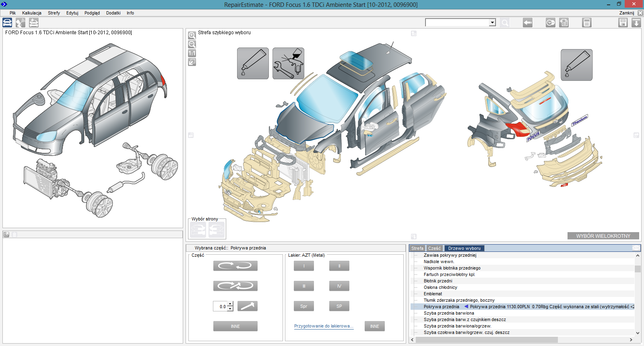The height and width of the screenshot is (346, 644).
Task: Click the save diskette toolbar icon
Action: [x=623, y=23]
